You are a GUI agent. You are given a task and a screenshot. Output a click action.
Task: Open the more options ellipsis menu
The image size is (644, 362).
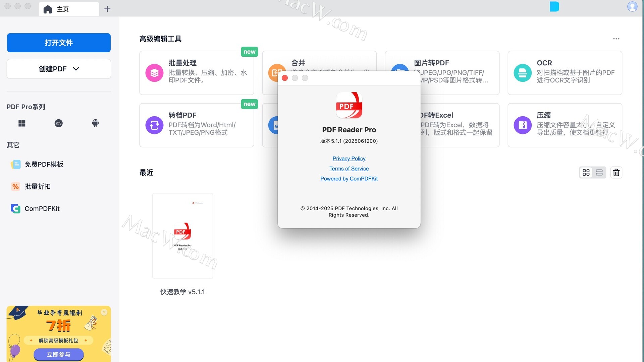(x=616, y=39)
